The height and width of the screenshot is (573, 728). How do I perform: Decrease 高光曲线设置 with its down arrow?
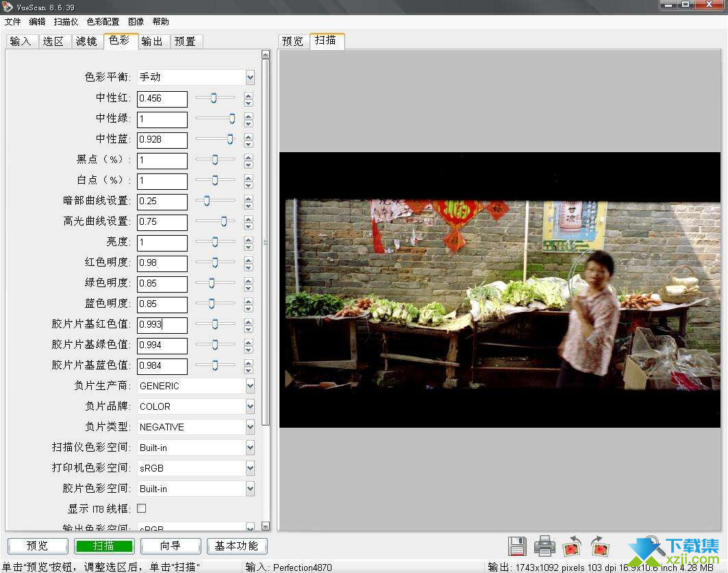click(x=249, y=226)
